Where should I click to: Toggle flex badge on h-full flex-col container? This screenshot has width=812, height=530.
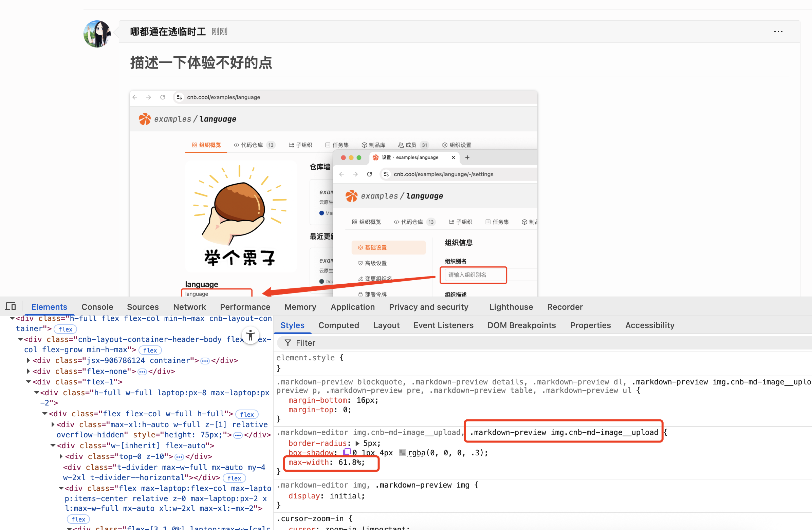[65, 329]
